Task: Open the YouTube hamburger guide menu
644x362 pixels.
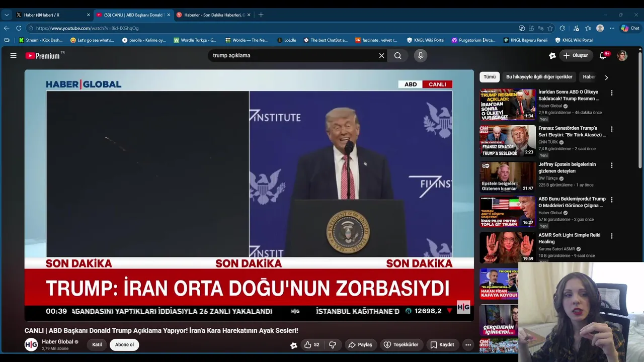Action: point(14,56)
